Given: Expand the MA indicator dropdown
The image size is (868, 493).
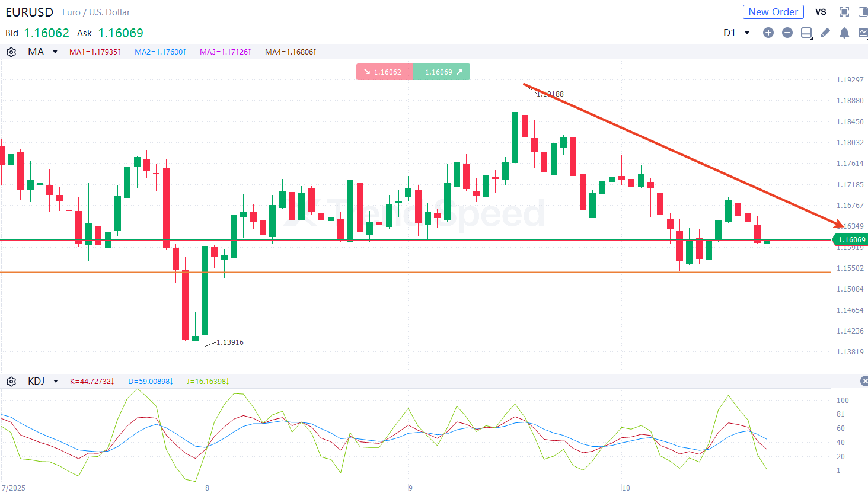Looking at the screenshot, I should [x=55, y=52].
